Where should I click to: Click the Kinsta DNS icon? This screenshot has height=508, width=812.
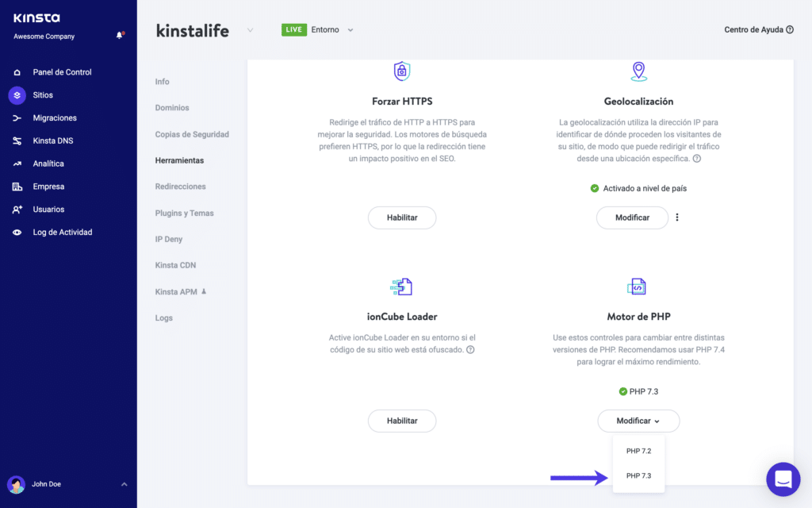click(x=16, y=140)
